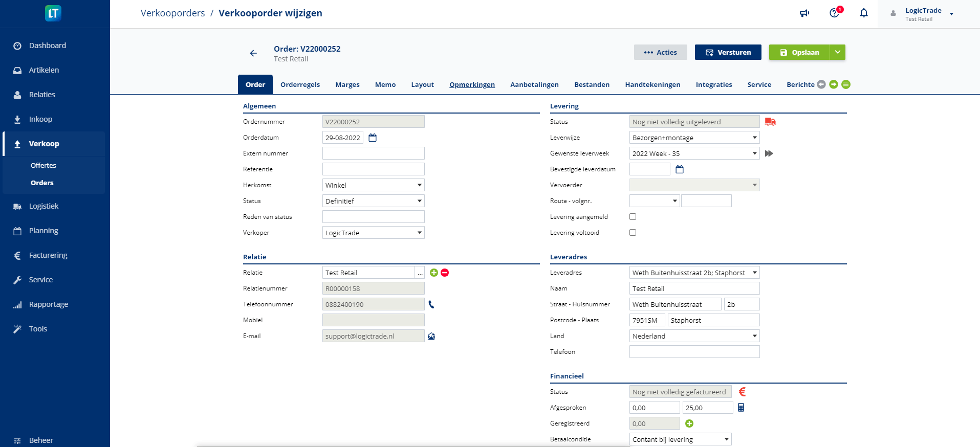Open the calculator icon next to Afgesproken
This screenshot has height=447, width=980.
[741, 408]
